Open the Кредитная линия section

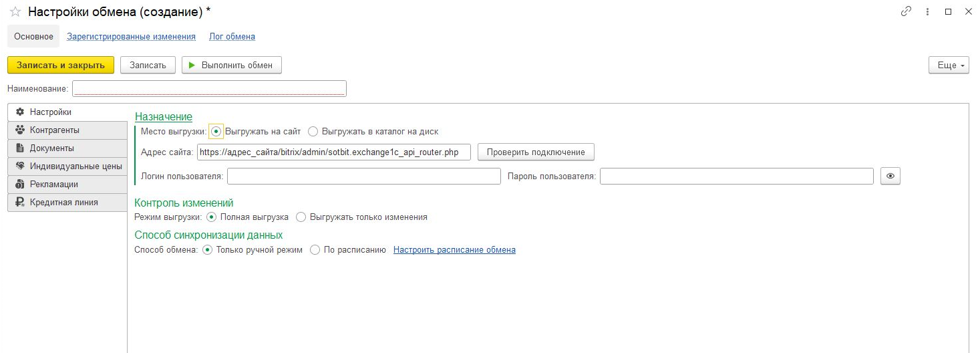tap(67, 203)
